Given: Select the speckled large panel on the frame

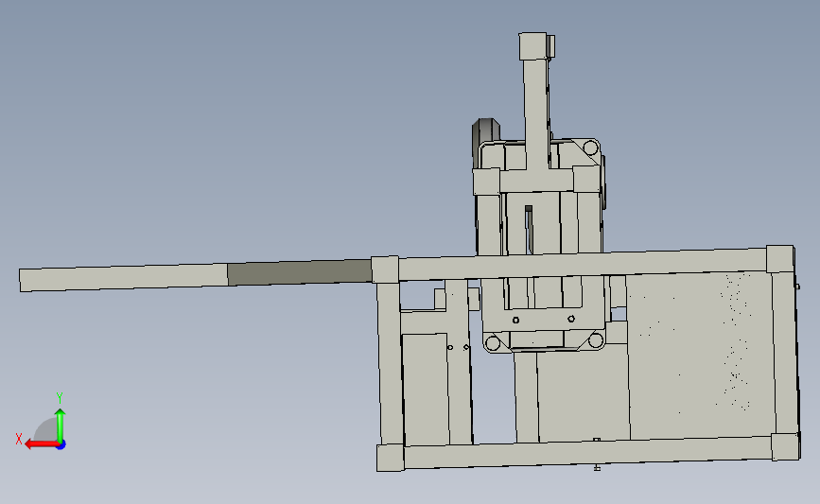Looking at the screenshot, I should tap(700, 355).
